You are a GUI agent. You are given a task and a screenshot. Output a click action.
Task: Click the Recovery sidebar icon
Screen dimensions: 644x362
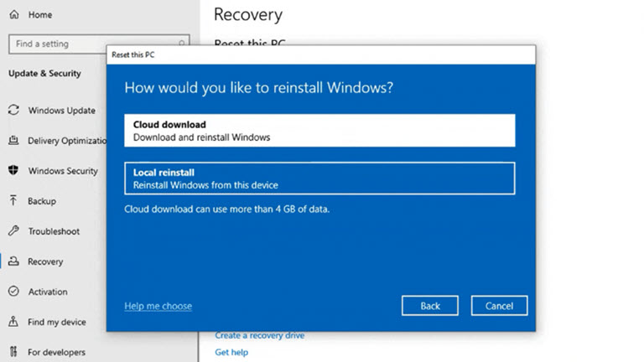(x=13, y=261)
